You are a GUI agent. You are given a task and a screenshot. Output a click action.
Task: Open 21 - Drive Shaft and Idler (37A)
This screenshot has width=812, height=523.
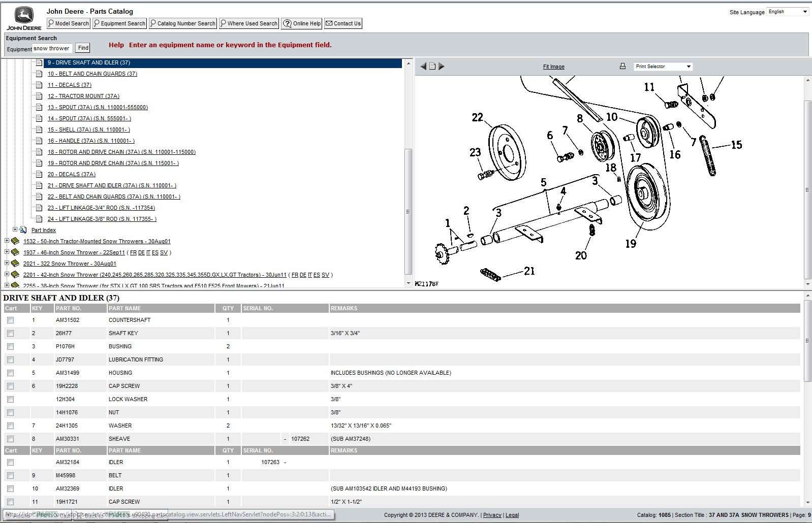tap(112, 185)
